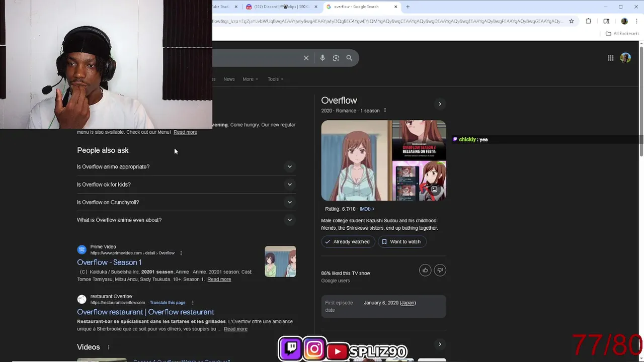The height and width of the screenshot is (362, 644).
Task: Click Translate this page link
Action: (168, 303)
